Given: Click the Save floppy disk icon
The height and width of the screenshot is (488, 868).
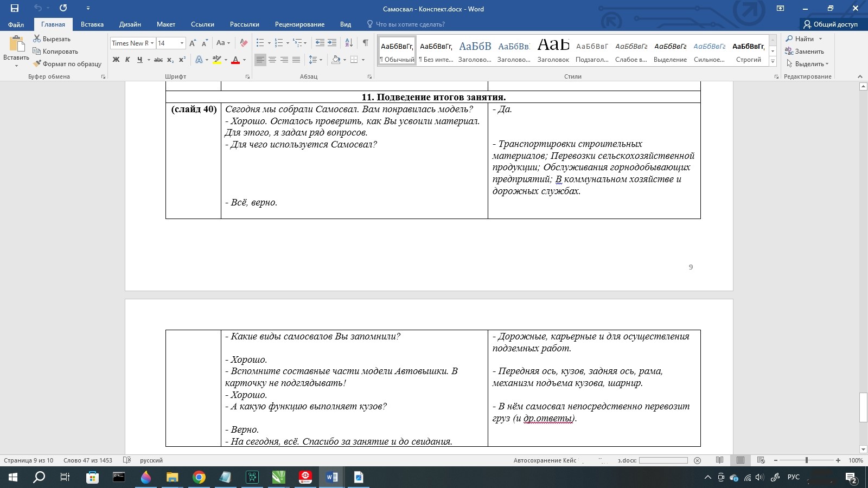Looking at the screenshot, I should pyautogui.click(x=15, y=8).
